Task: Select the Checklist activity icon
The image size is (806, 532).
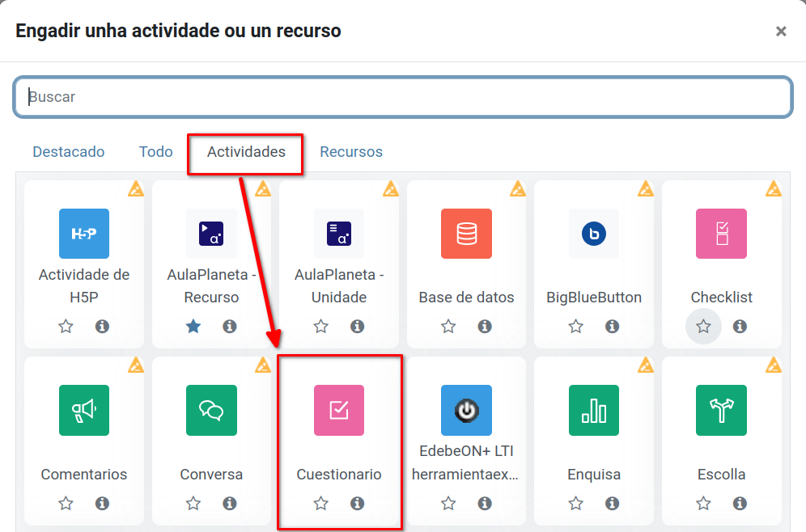Action: pyautogui.click(x=721, y=234)
